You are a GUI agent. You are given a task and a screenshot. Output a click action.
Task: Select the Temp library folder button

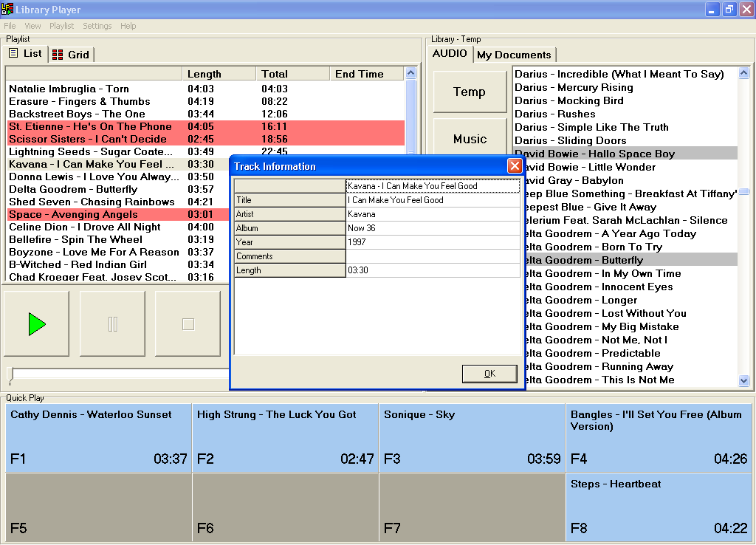click(470, 92)
